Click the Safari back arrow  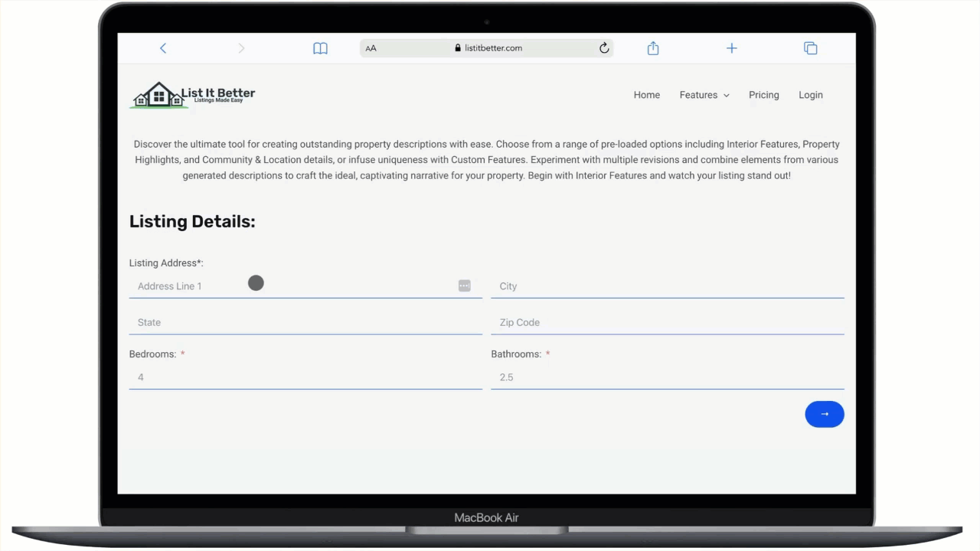pyautogui.click(x=163, y=47)
